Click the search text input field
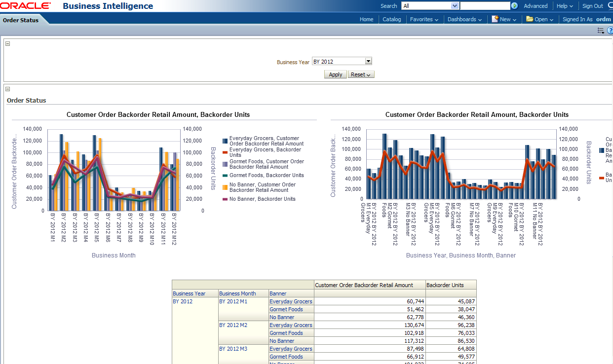 click(x=485, y=6)
